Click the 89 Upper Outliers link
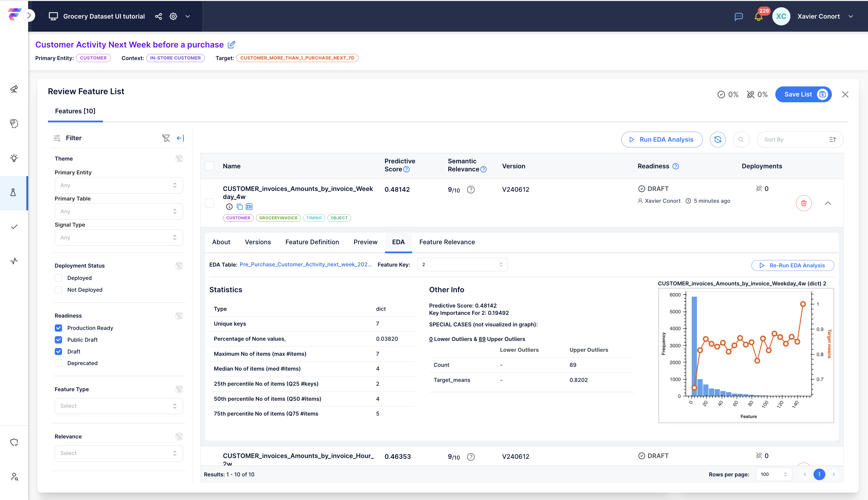This screenshot has height=500, width=868. click(482, 339)
